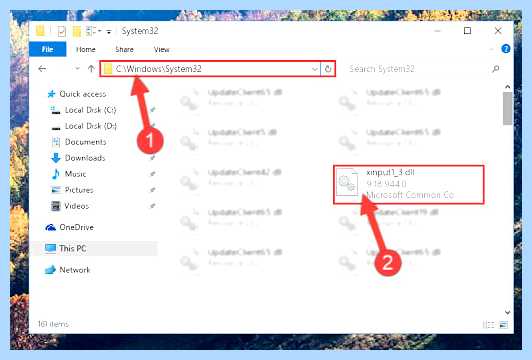Go up one folder level
Screen dimensions: 532x360
(x=91, y=69)
